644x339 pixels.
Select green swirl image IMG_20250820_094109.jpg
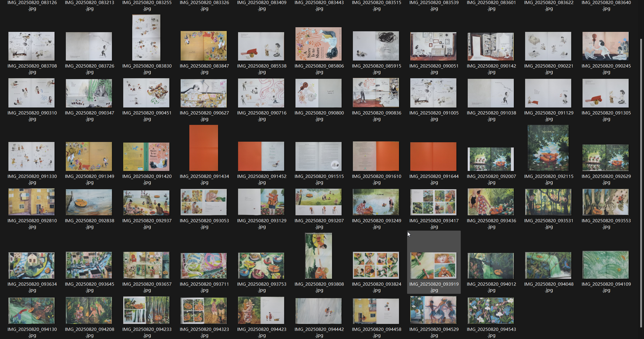(x=605, y=265)
